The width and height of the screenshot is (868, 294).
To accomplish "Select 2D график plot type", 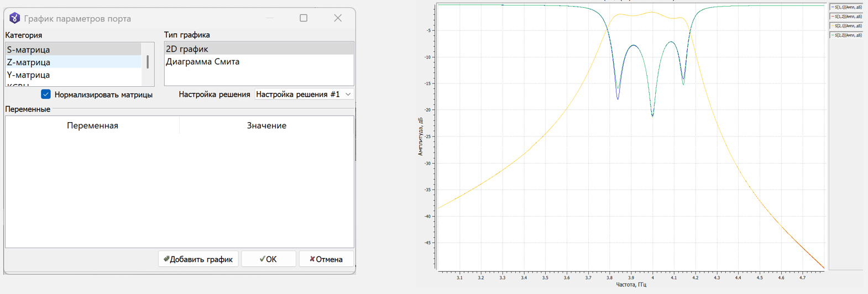I will [x=187, y=49].
